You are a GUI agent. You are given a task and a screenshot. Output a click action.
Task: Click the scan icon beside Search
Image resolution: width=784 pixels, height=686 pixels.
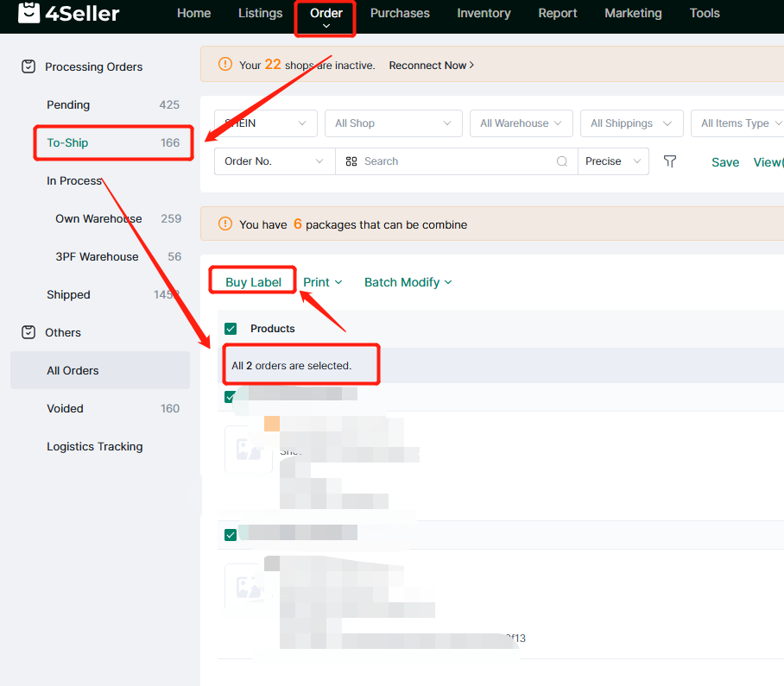tap(351, 161)
